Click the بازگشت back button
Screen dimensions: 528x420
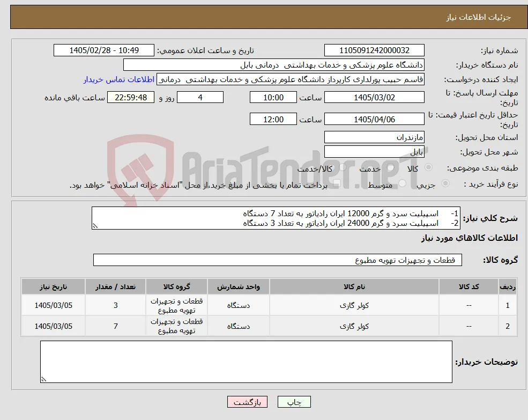[x=247, y=402]
